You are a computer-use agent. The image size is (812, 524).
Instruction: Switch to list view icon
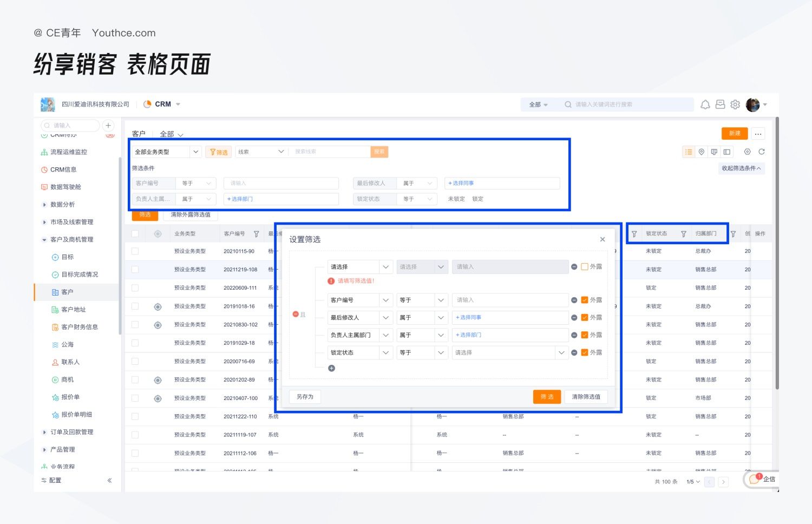tap(689, 152)
